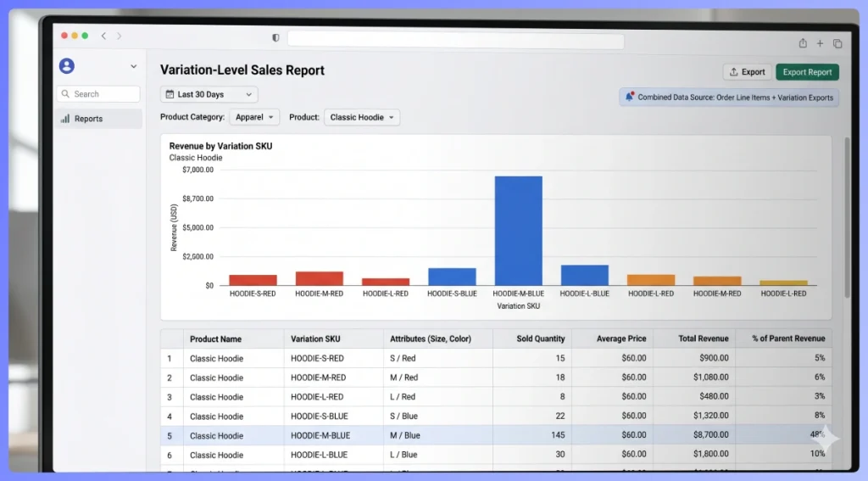Click the blue HOODIE-S-BLUE chart bar
This screenshot has width=868, height=481.
click(452, 277)
